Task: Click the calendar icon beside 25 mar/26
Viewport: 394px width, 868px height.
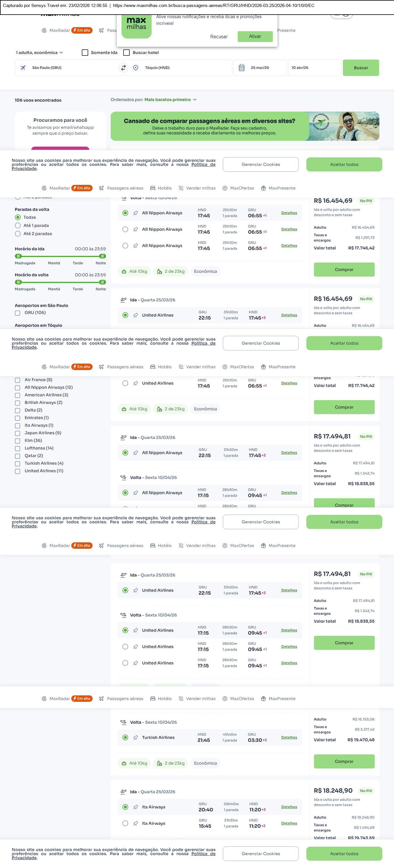Action: click(241, 68)
